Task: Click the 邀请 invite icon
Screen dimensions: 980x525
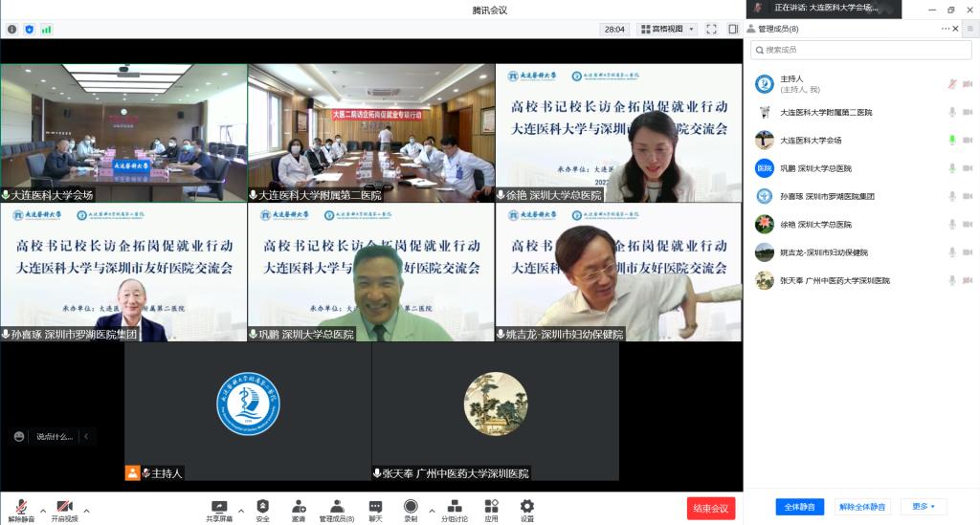Action: [x=299, y=511]
